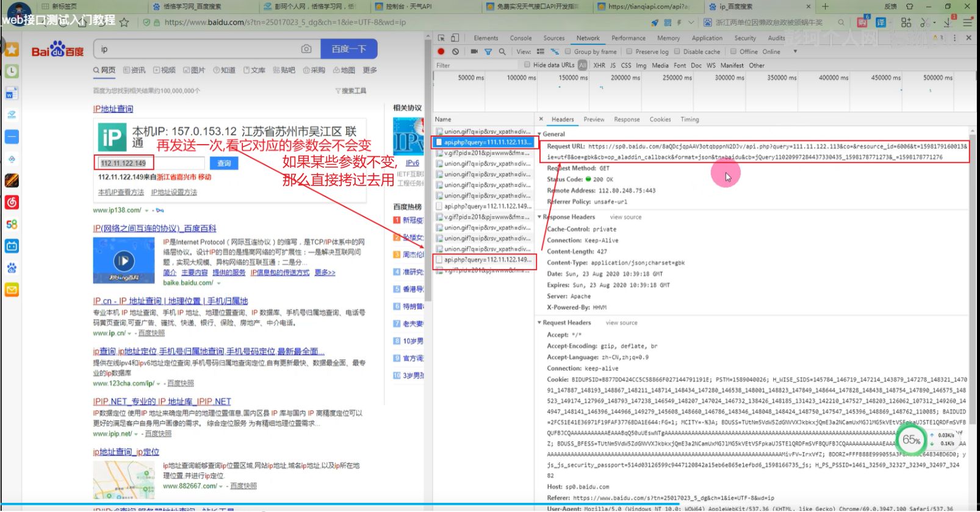Collapse the General section
Screen dimensions: 980x512
pyautogui.click(x=539, y=134)
